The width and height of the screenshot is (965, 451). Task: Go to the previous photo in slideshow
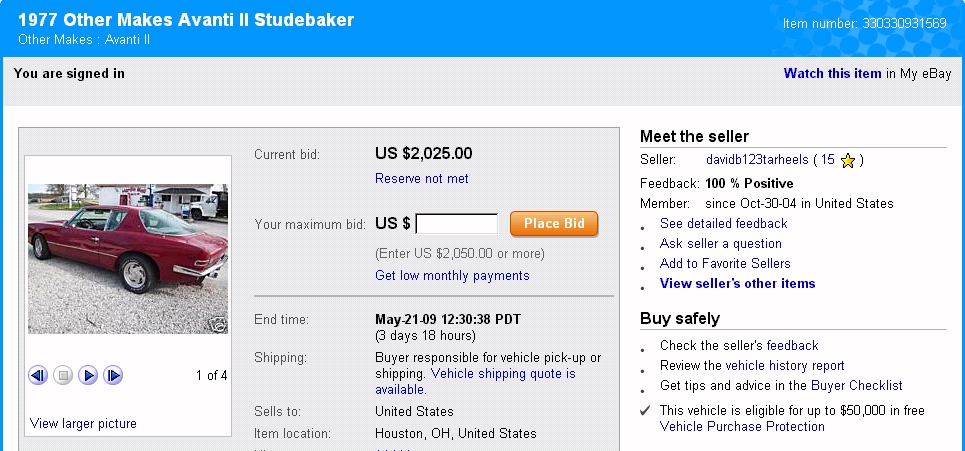click(x=38, y=376)
